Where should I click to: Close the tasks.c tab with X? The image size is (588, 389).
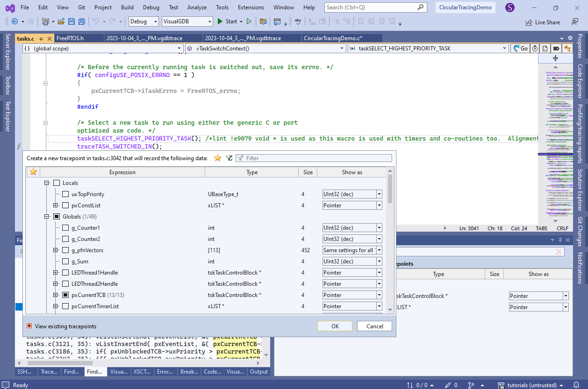tap(50, 38)
